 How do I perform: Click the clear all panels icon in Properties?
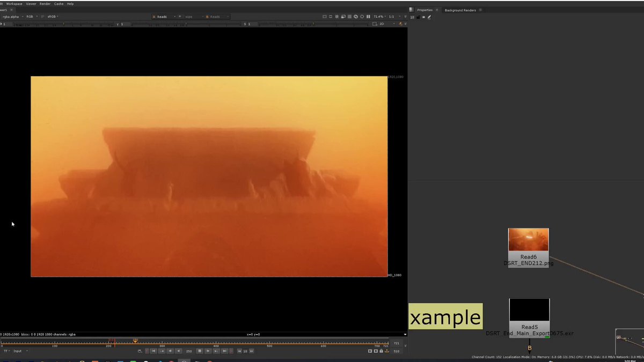[423, 17]
